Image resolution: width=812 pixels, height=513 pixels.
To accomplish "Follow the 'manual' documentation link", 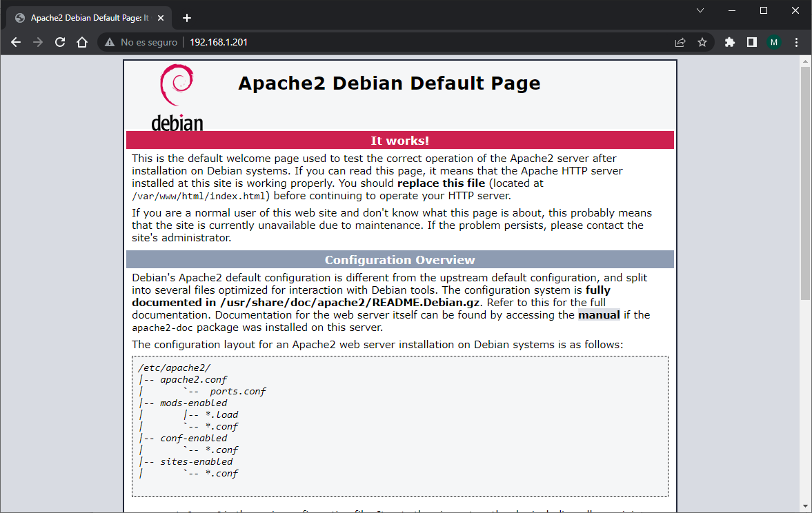I will click(599, 314).
